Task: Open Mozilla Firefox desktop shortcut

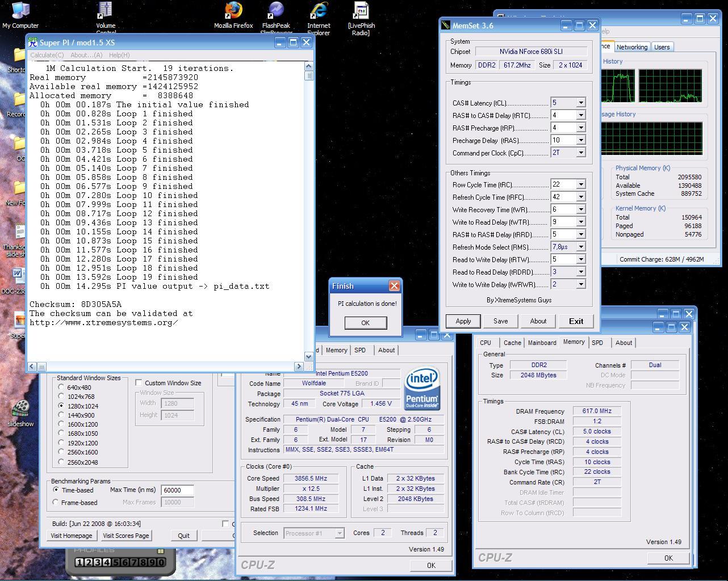Action: (233, 15)
